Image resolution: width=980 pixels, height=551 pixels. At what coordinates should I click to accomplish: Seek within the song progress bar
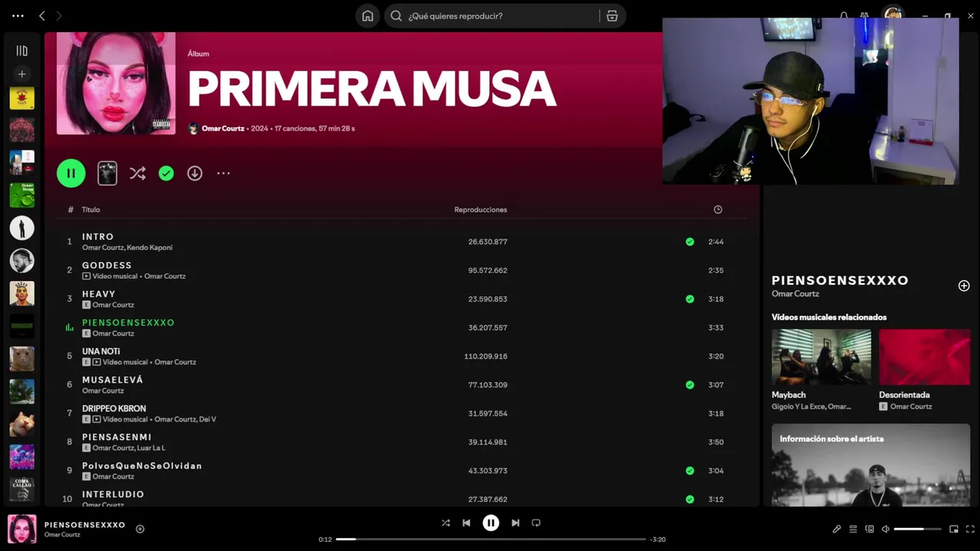(491, 539)
